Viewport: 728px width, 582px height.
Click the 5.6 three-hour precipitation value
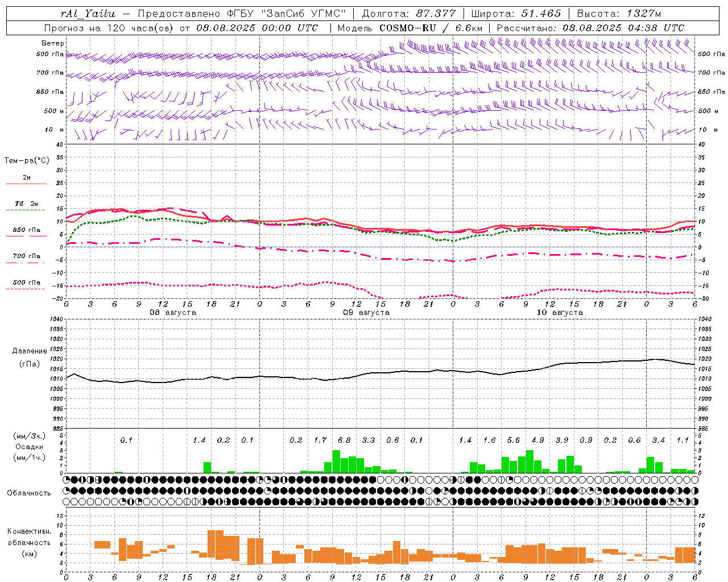(x=514, y=440)
